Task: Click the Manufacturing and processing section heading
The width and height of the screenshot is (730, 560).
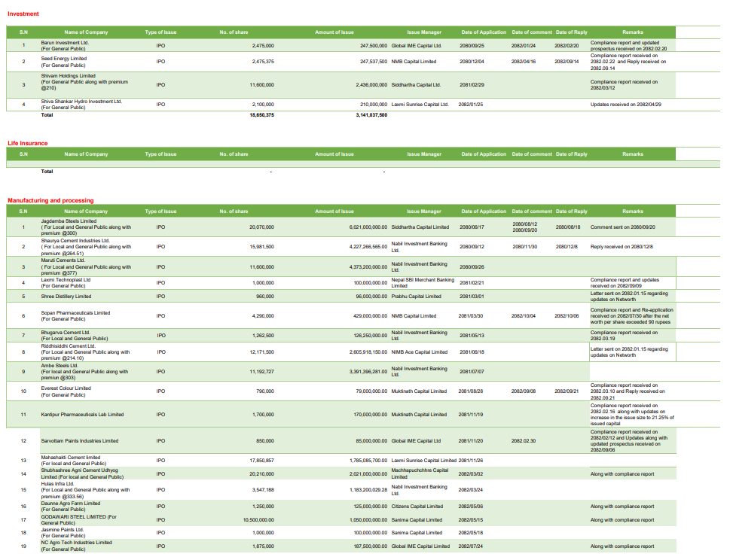Action: 50,201
